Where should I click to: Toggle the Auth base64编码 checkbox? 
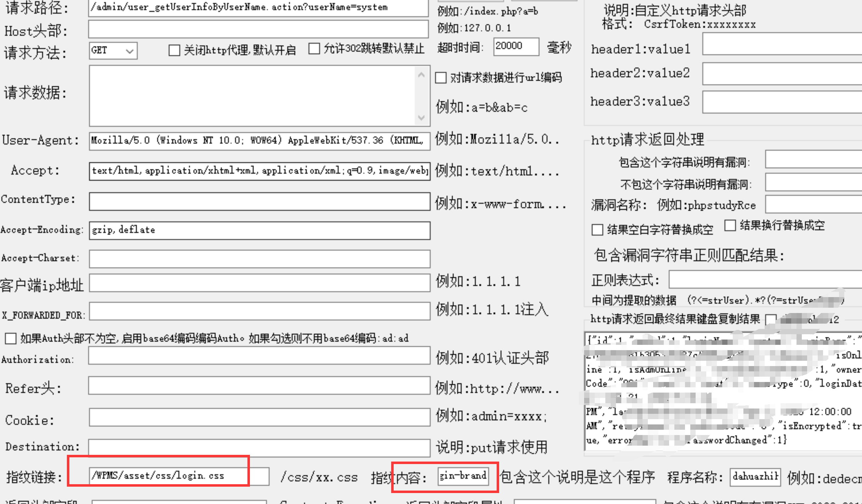tap(11, 338)
